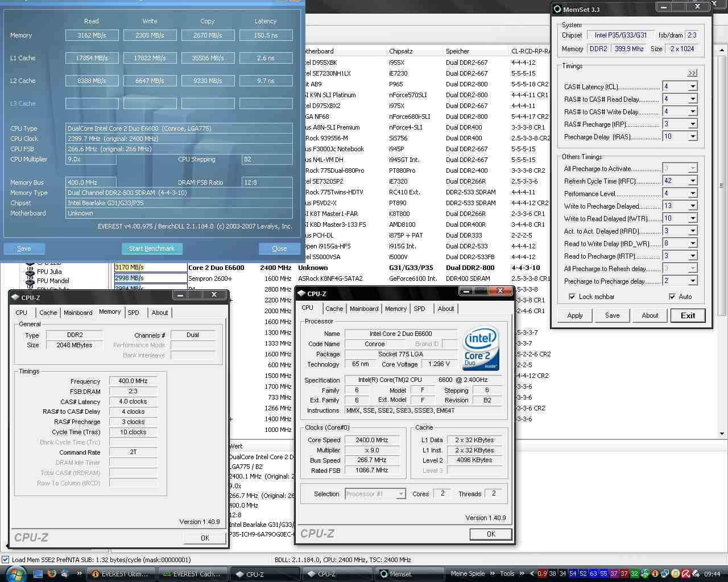The width and height of the screenshot is (728, 582).
Task: Click the CPU-Z CPU window title icon
Action: (301, 293)
